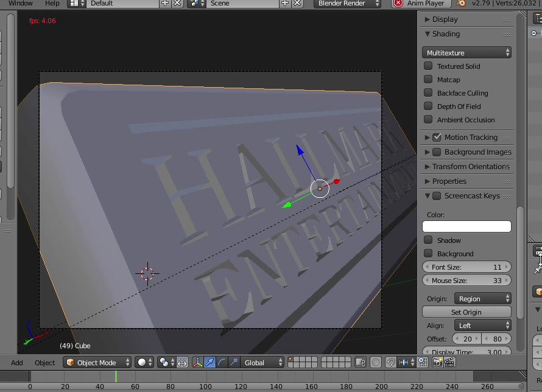This screenshot has height=392, width=542.
Task: Toggle the 3D manipulator axis icon
Action: pyautogui.click(x=197, y=362)
